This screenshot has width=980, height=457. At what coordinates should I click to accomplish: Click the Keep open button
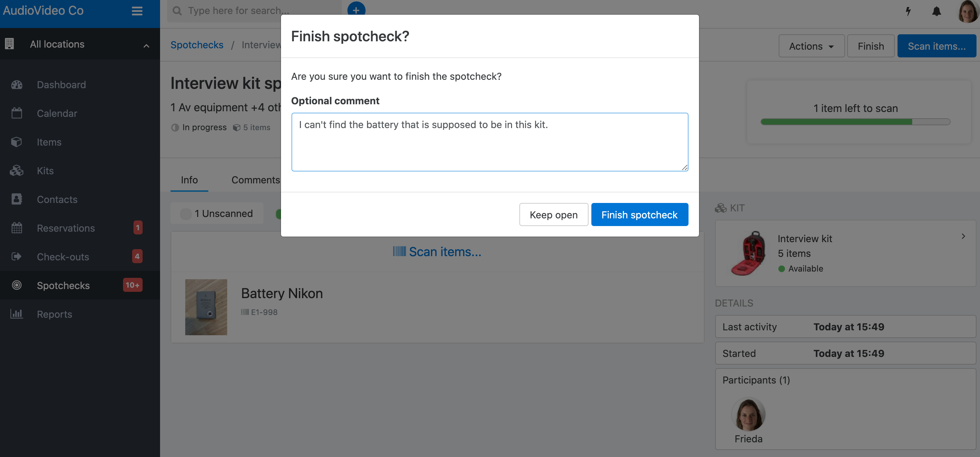coord(553,215)
